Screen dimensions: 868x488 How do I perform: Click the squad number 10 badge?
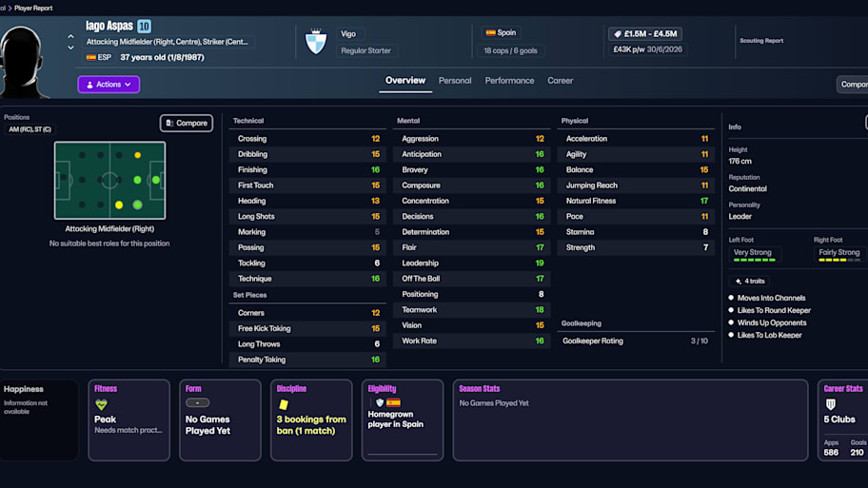(144, 27)
